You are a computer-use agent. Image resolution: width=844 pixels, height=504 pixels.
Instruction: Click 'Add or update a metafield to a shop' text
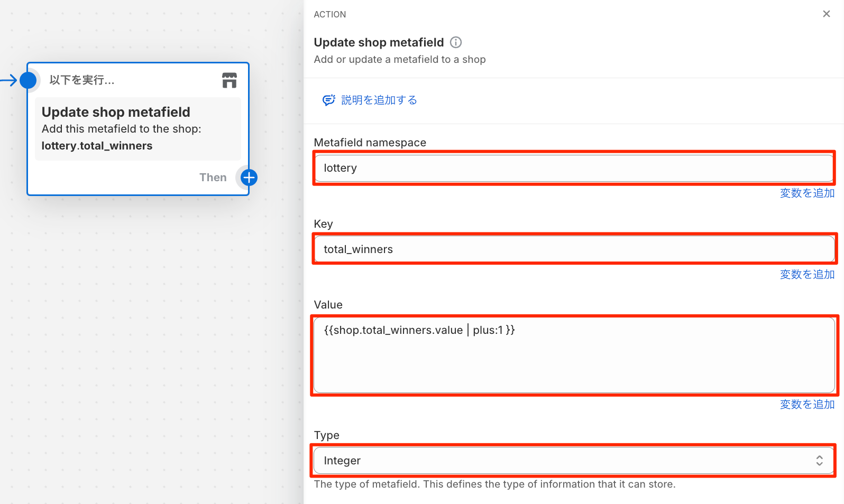point(400,60)
